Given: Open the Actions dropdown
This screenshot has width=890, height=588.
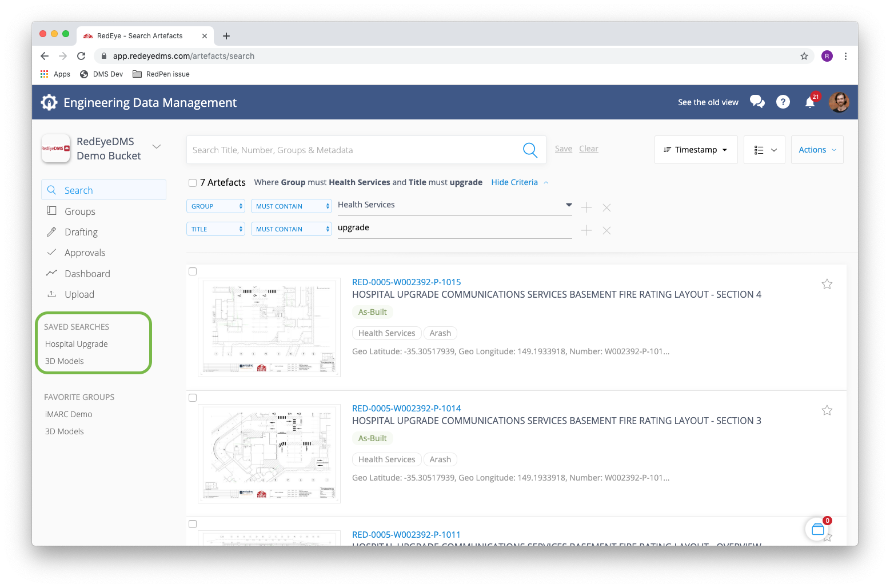Looking at the screenshot, I should 817,150.
